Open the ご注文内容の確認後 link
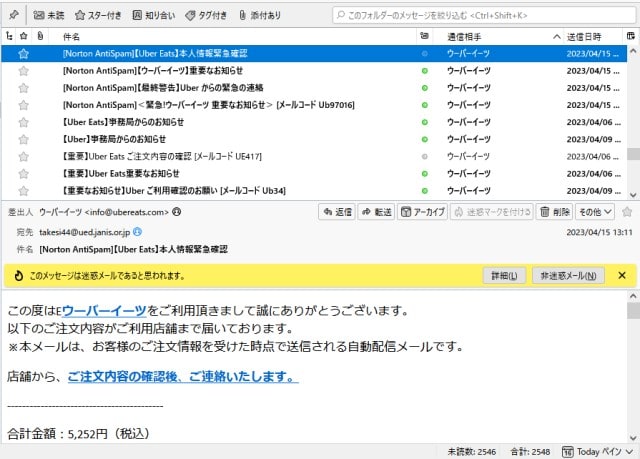Viewport: 640px width, 459px height. 183,376
